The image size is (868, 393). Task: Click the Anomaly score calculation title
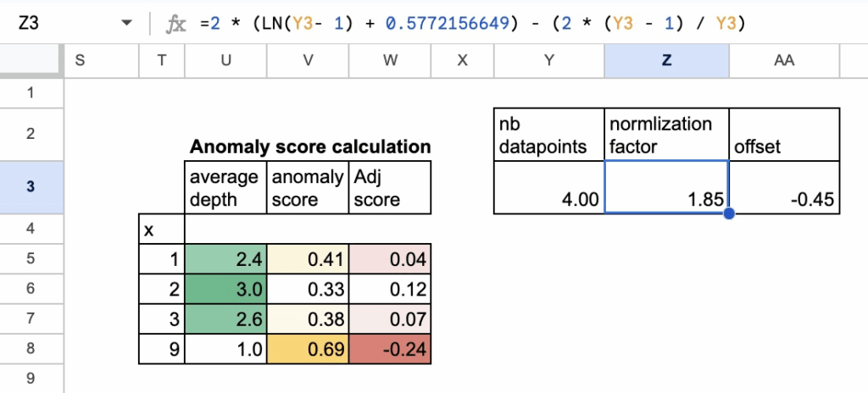tap(309, 147)
